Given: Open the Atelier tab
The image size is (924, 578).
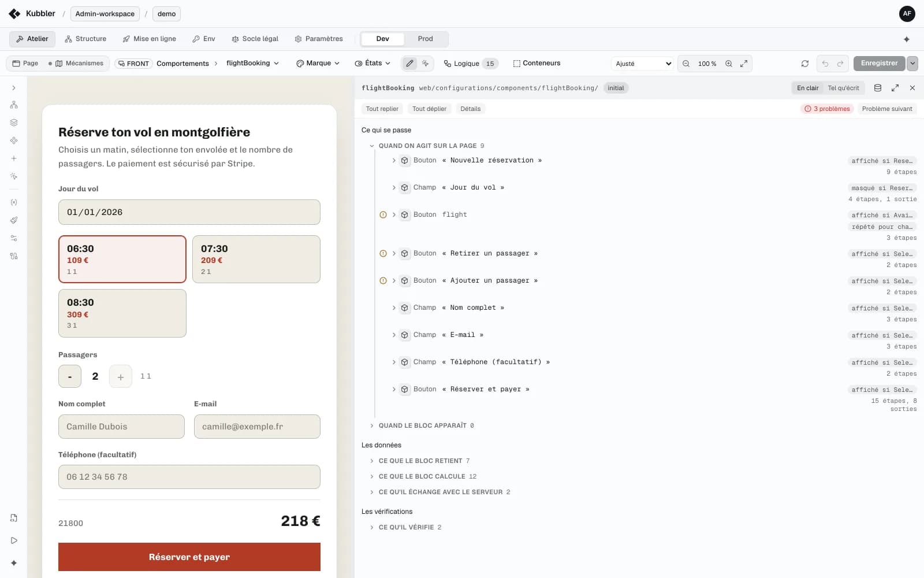Looking at the screenshot, I should pos(32,39).
